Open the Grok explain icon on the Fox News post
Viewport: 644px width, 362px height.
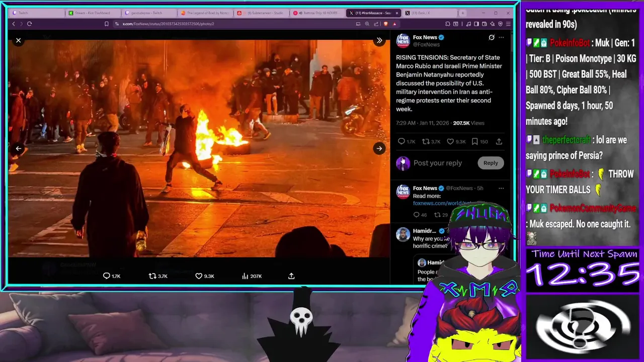[492, 37]
